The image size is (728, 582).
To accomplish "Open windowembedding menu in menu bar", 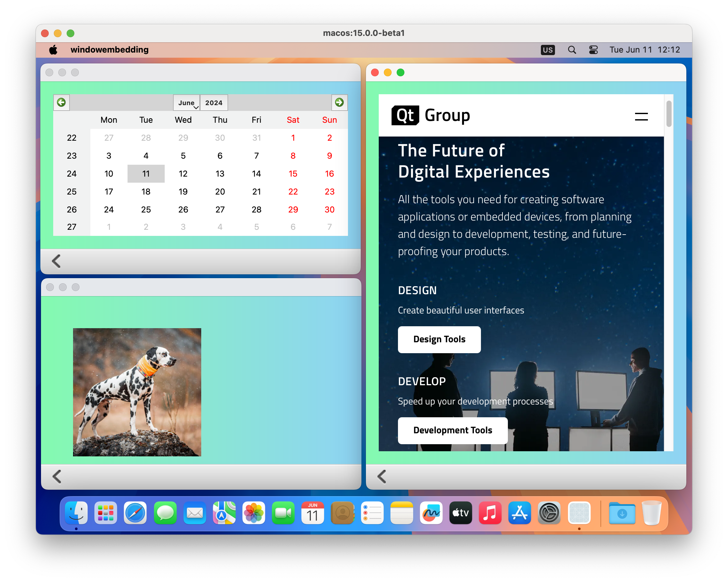I will [x=109, y=50].
